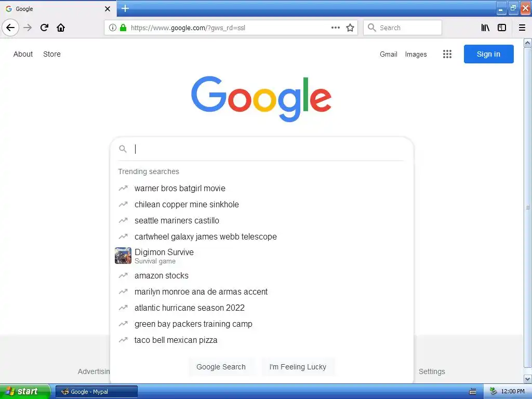Select cartwheel galaxy james webb telescope suggestion
This screenshot has width=532, height=399.
pyautogui.click(x=262, y=236)
